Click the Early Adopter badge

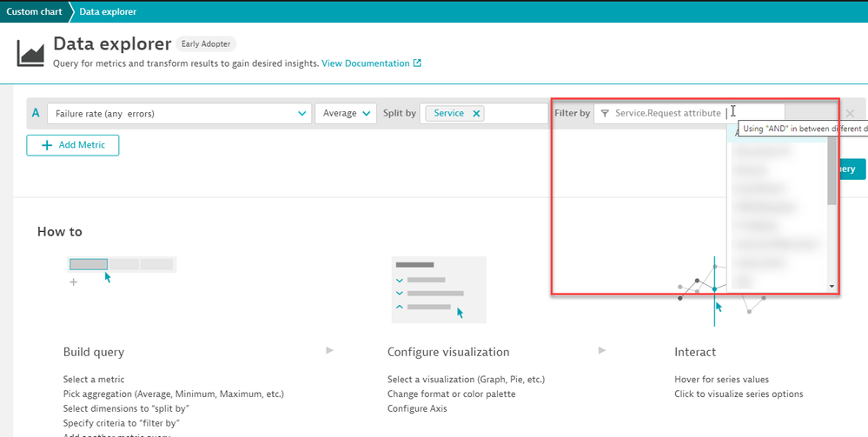coord(206,43)
